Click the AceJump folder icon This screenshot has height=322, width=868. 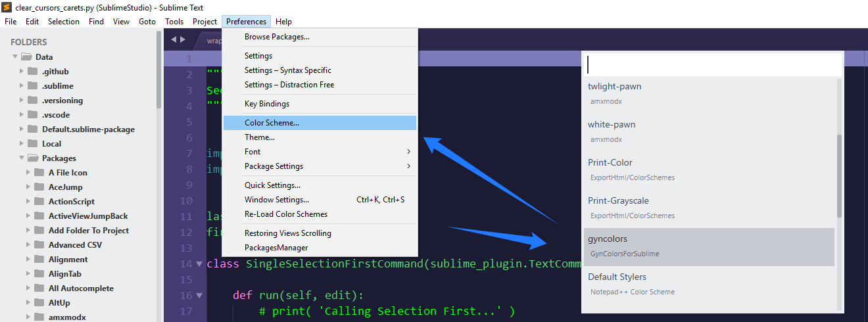coord(39,187)
